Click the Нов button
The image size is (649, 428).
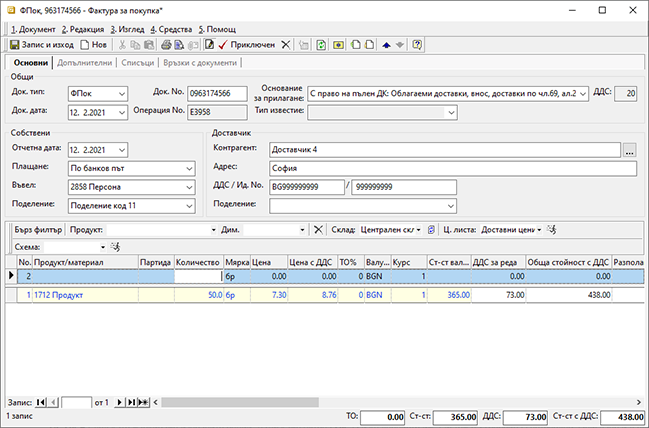[x=94, y=45]
